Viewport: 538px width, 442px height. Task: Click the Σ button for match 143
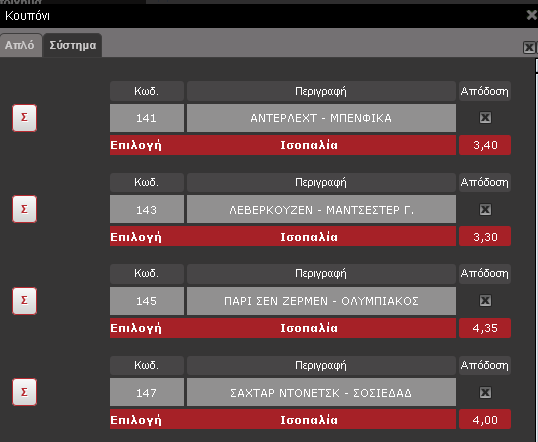[24, 209]
